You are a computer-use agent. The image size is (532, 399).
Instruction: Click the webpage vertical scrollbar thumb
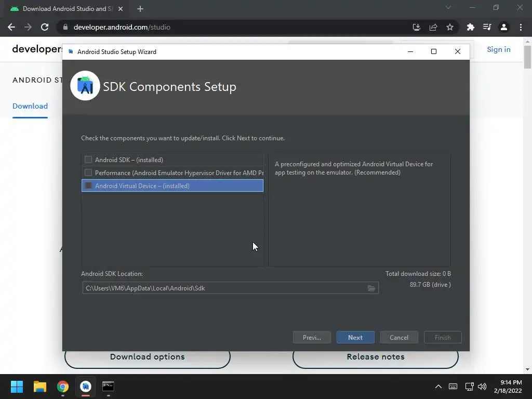click(x=527, y=57)
